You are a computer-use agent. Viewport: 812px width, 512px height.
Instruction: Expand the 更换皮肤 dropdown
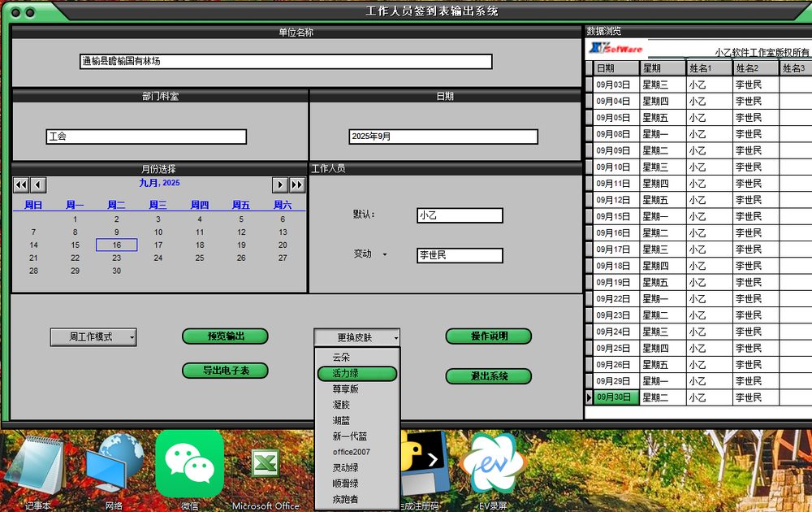click(356, 338)
